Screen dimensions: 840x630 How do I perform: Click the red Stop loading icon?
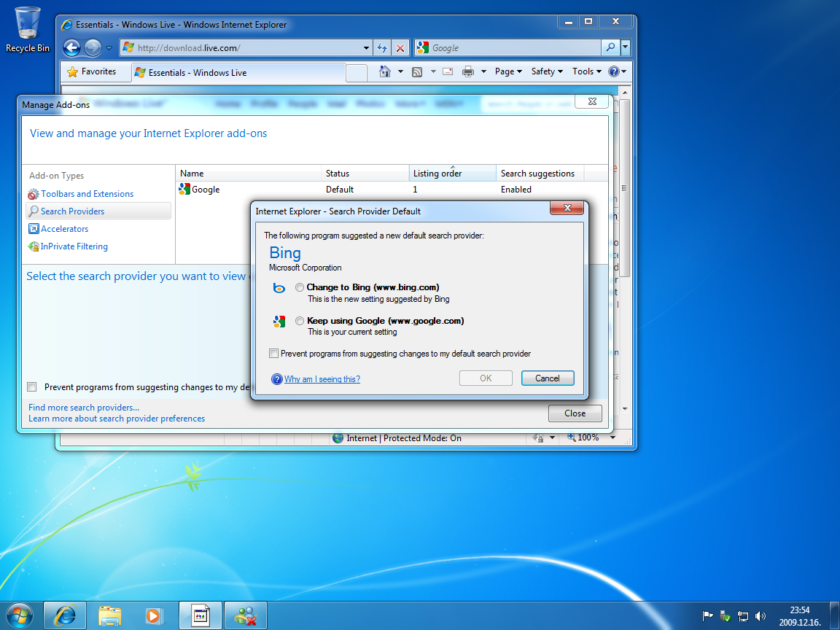400,47
